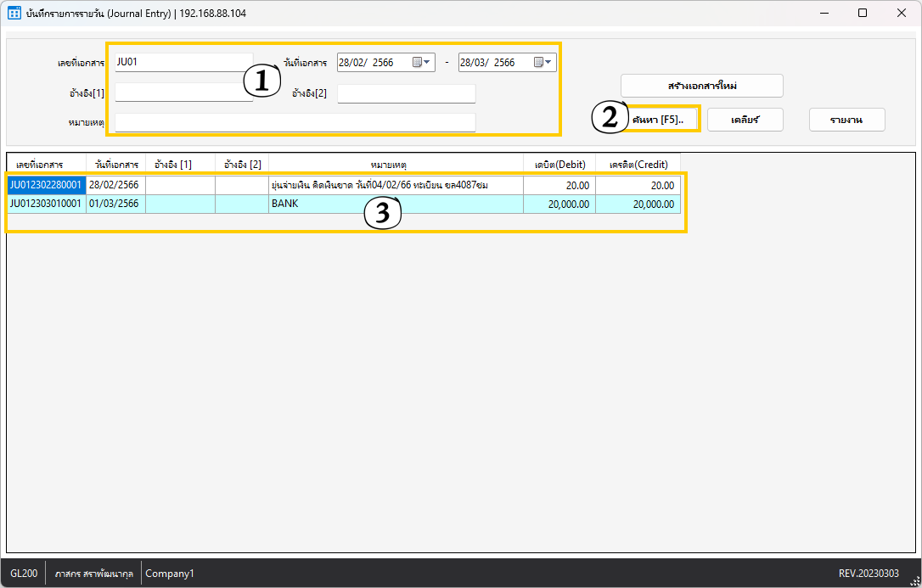Viewport: 922px width, 588px height.
Task: Select row JU012303010001 in the results table
Action: pyautogui.click(x=46, y=204)
